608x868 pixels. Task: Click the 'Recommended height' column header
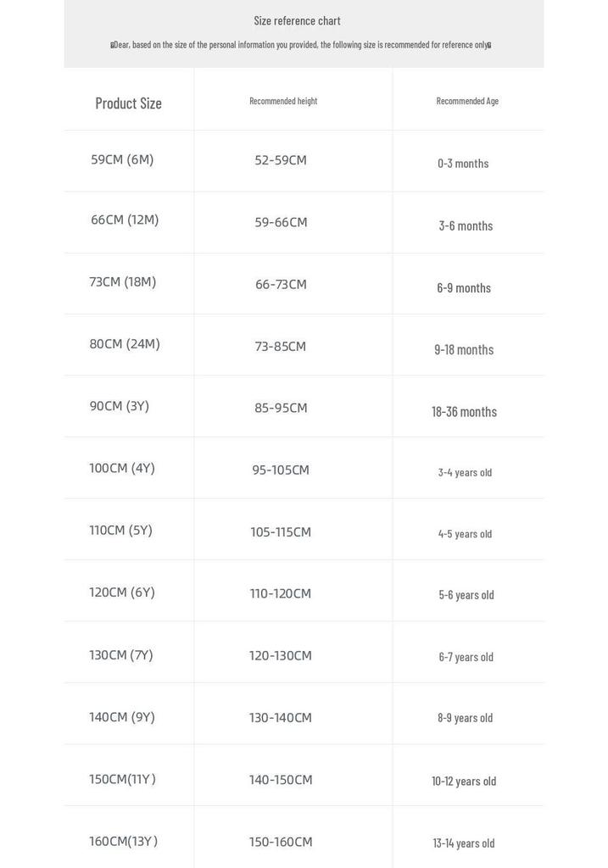(283, 101)
